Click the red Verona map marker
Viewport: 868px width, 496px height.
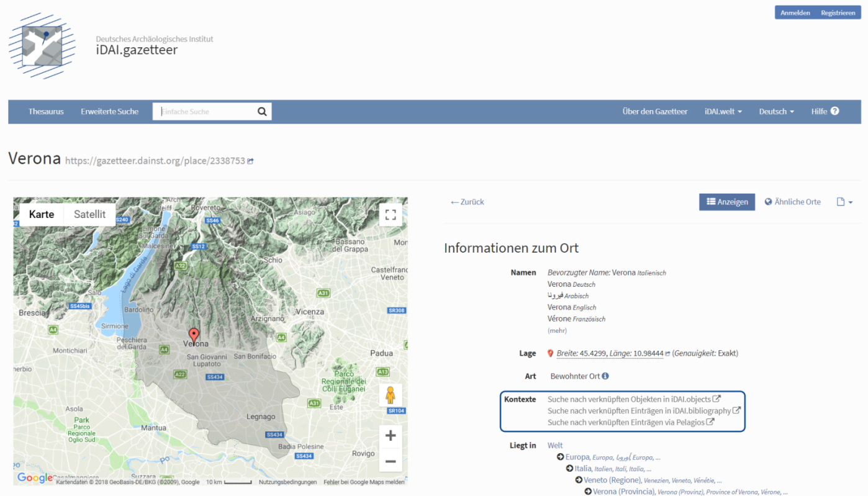pyautogui.click(x=194, y=336)
